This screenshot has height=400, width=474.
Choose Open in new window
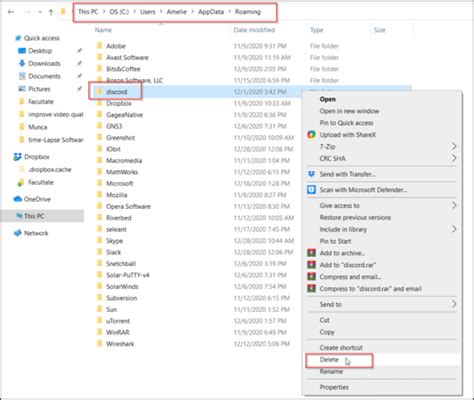click(349, 111)
